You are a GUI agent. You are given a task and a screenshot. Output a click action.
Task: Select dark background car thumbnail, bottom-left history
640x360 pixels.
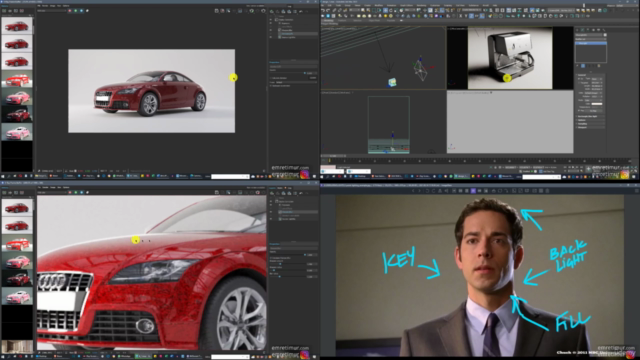[x=17, y=278]
